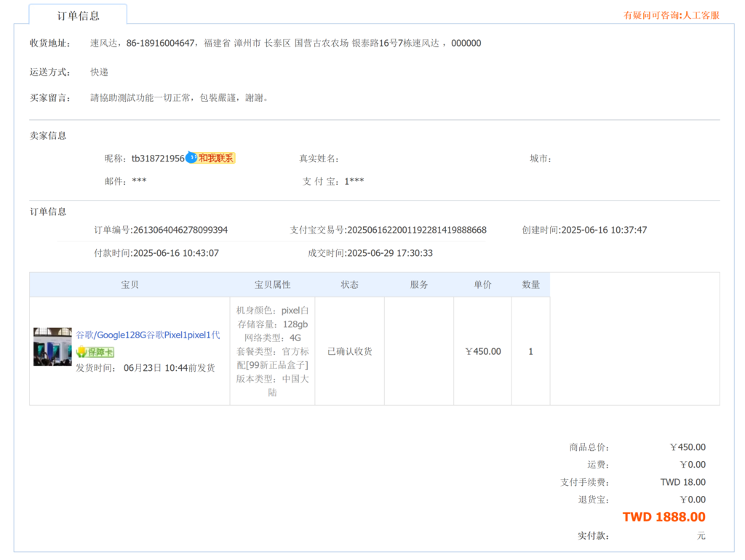Click the 和我联系 contact button
The image size is (745, 560).
(216, 158)
